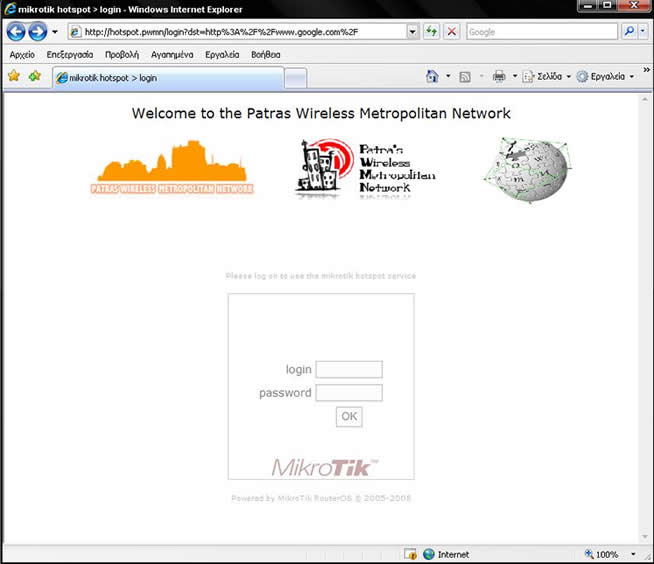654x564 pixels.
Task: Open the Σελίδα (Page) dropdown menu
Action: (x=547, y=76)
